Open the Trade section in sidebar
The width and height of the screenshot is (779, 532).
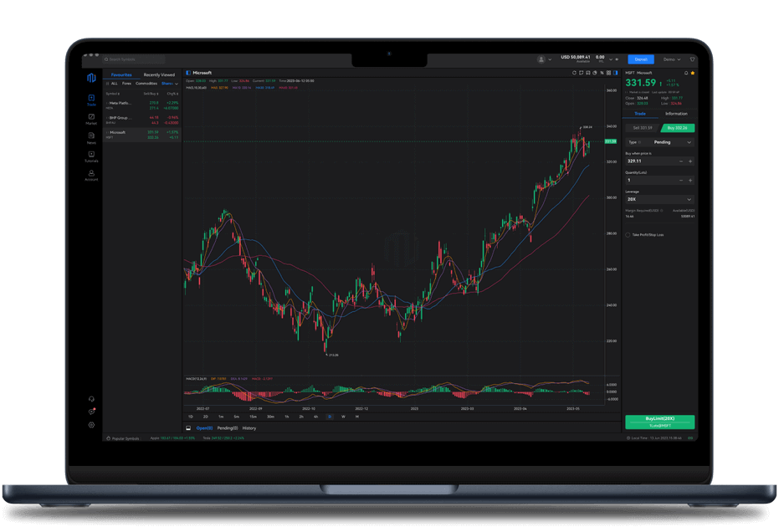(x=91, y=100)
